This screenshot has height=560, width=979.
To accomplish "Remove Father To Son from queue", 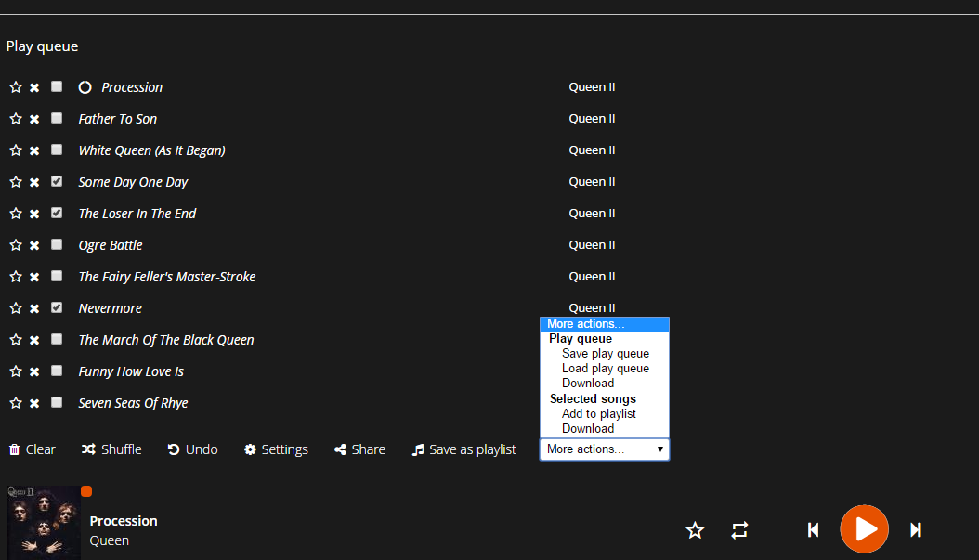I will (x=34, y=119).
